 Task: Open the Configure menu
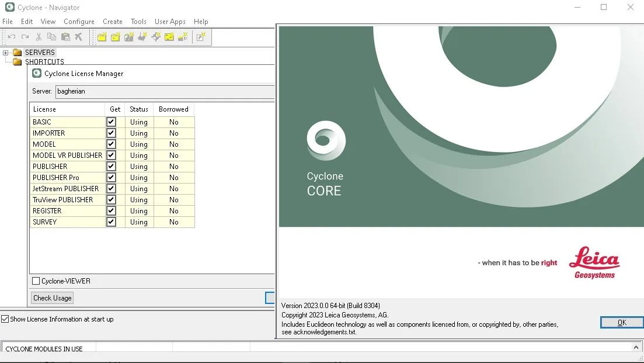tap(79, 22)
